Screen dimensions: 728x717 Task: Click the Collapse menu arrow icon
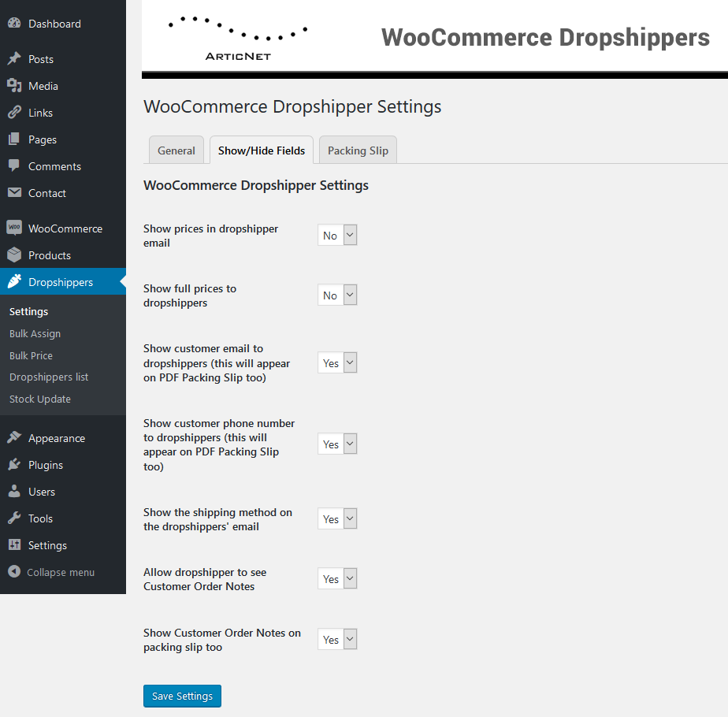(14, 571)
